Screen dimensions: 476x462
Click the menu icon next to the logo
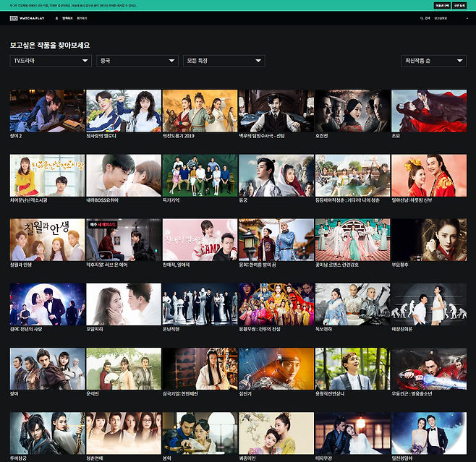56,18
